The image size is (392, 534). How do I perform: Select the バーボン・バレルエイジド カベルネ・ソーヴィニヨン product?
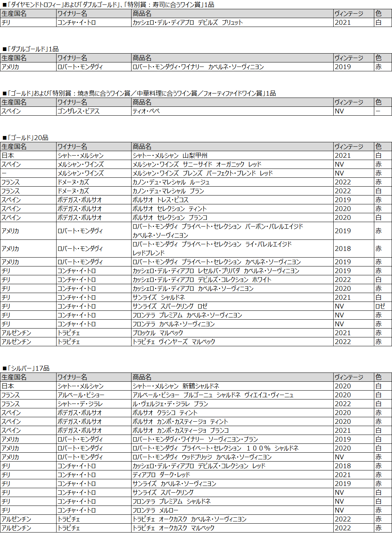[218, 231]
